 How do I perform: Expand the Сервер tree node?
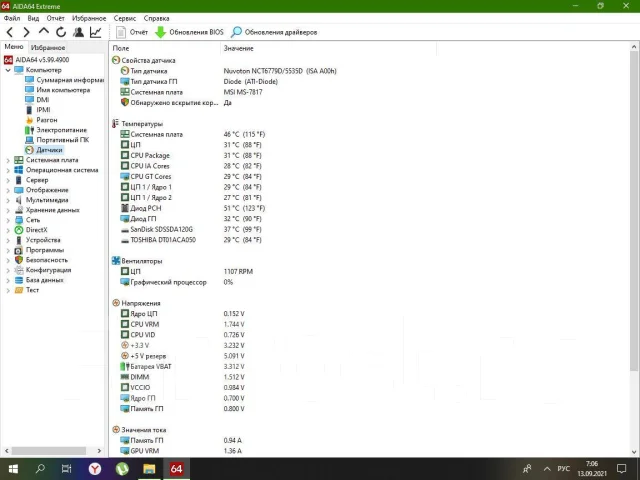[x=8, y=180]
